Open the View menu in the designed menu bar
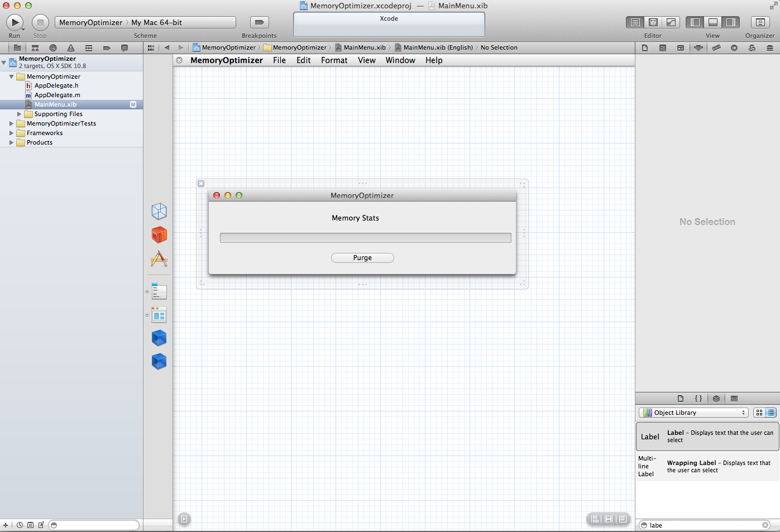 [366, 60]
